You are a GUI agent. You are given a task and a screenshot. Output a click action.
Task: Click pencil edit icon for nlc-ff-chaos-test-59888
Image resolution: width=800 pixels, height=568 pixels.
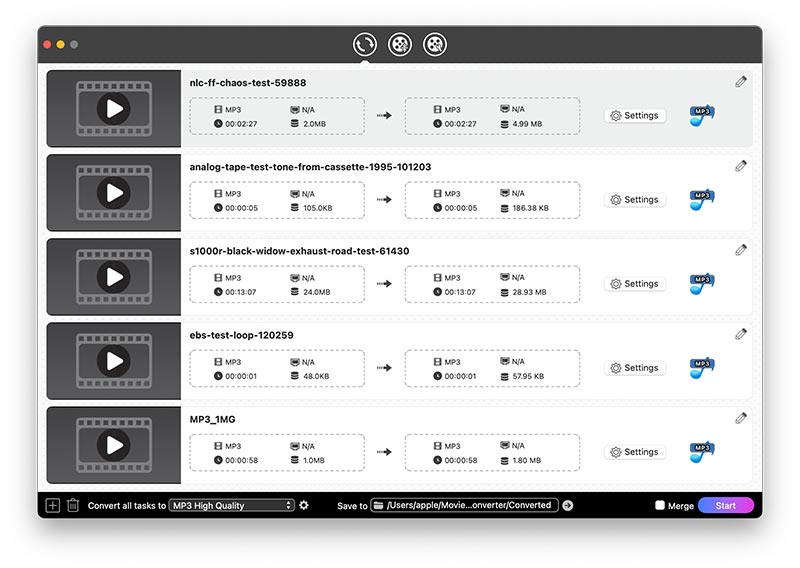coord(741,82)
